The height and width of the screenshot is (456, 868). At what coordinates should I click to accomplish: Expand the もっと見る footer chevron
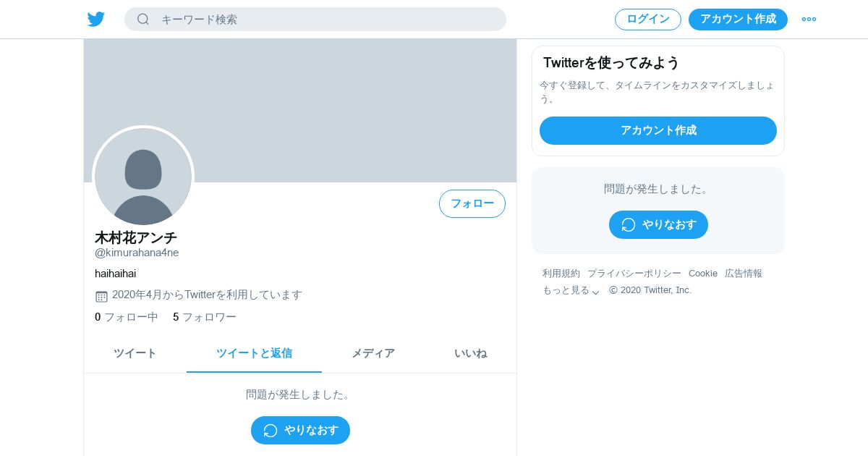(595, 292)
